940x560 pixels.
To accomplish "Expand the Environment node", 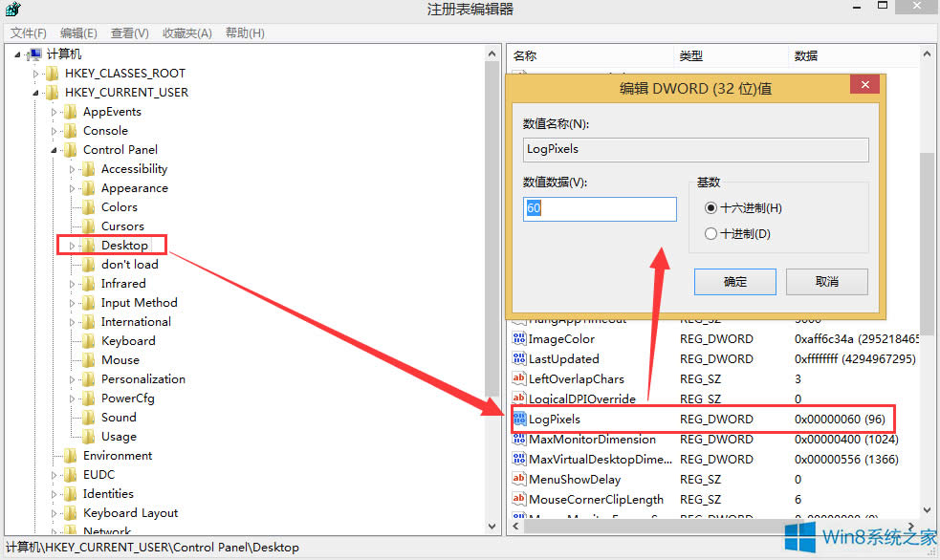I will pyautogui.click(x=55, y=455).
